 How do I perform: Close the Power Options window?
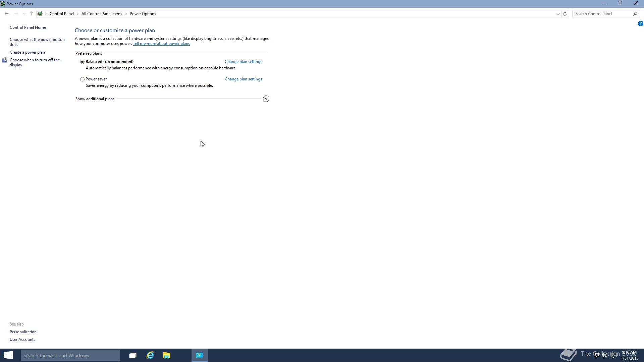click(636, 3)
